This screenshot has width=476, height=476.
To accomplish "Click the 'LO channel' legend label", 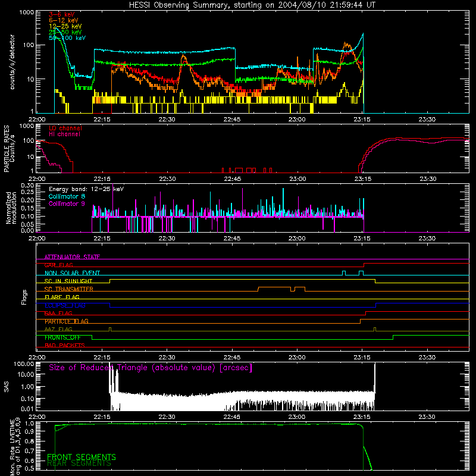I will [x=65, y=128].
